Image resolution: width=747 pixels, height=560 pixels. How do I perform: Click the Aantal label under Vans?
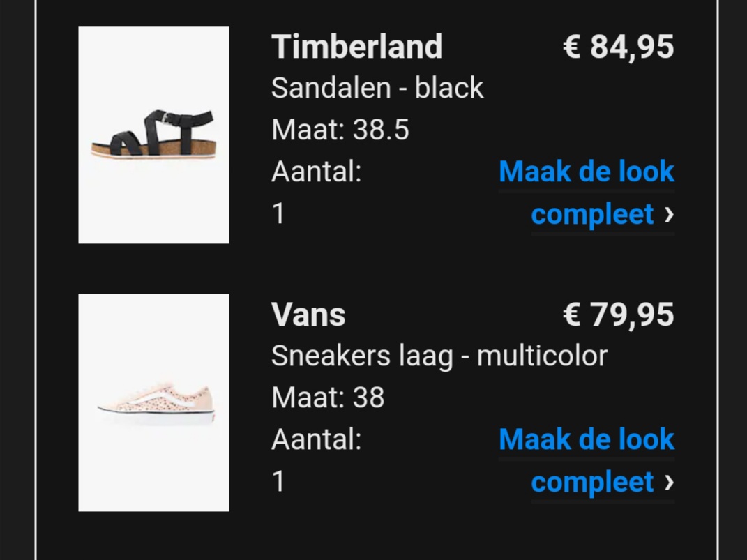[317, 439]
